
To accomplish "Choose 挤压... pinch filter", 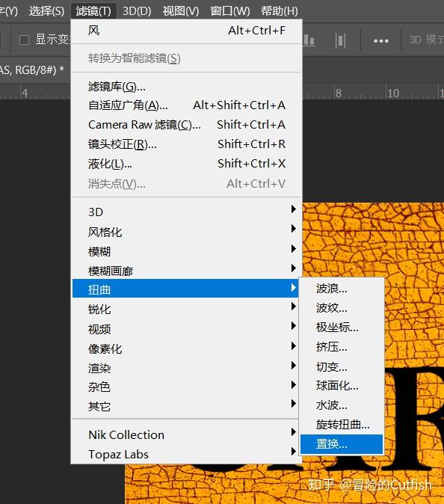I will tap(342, 347).
